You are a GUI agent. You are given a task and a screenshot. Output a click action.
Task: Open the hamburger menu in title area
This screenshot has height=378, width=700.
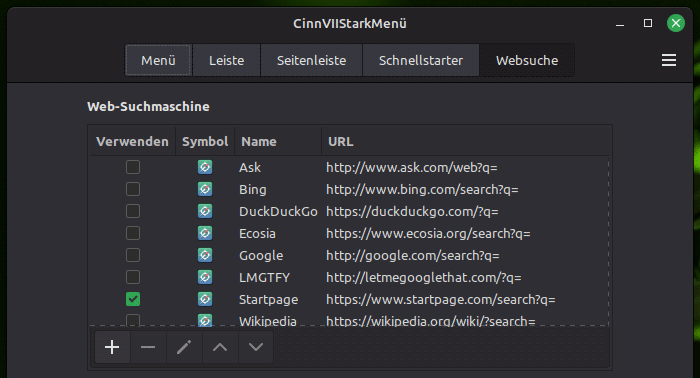[669, 60]
